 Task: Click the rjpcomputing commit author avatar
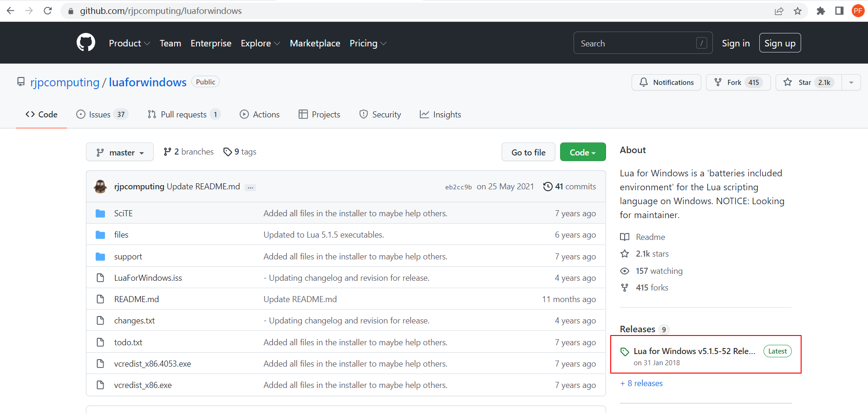[x=100, y=187]
